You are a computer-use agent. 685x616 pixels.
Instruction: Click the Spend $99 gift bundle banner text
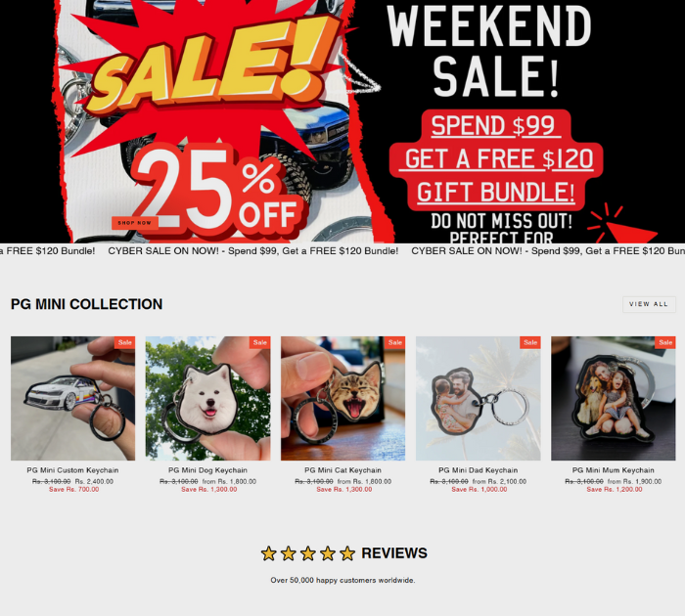(x=495, y=159)
